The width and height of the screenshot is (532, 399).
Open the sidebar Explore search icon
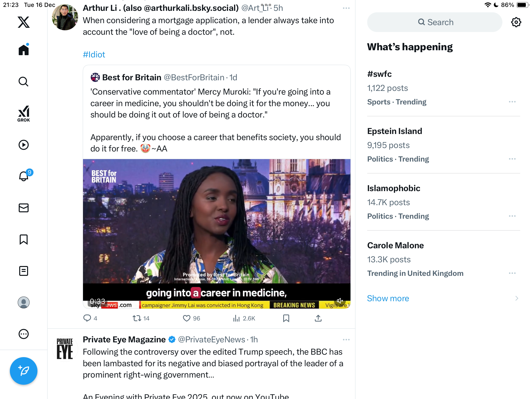(24, 82)
